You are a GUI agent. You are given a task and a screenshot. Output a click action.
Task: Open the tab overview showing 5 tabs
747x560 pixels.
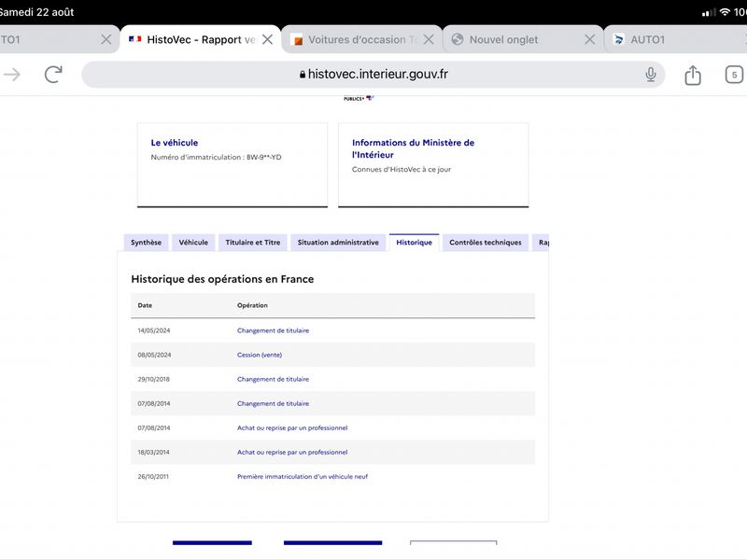coord(734,75)
